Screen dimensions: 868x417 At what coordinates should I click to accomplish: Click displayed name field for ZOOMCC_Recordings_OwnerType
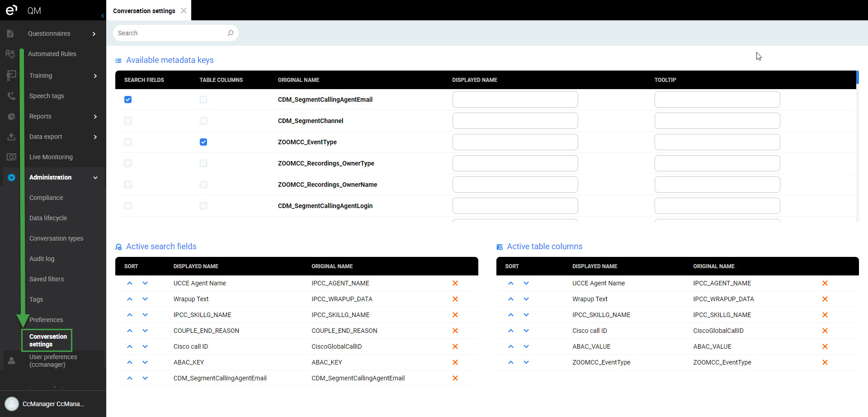tap(515, 163)
